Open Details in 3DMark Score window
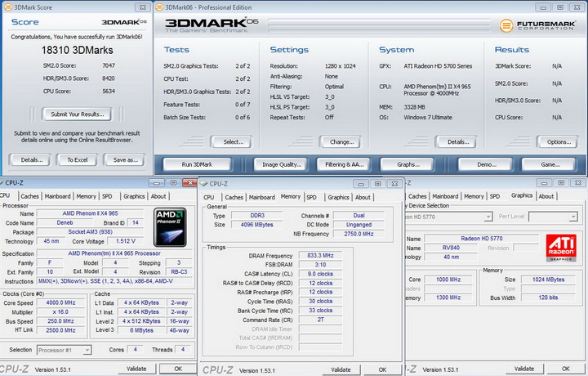This screenshot has width=588, height=376. coord(32,160)
